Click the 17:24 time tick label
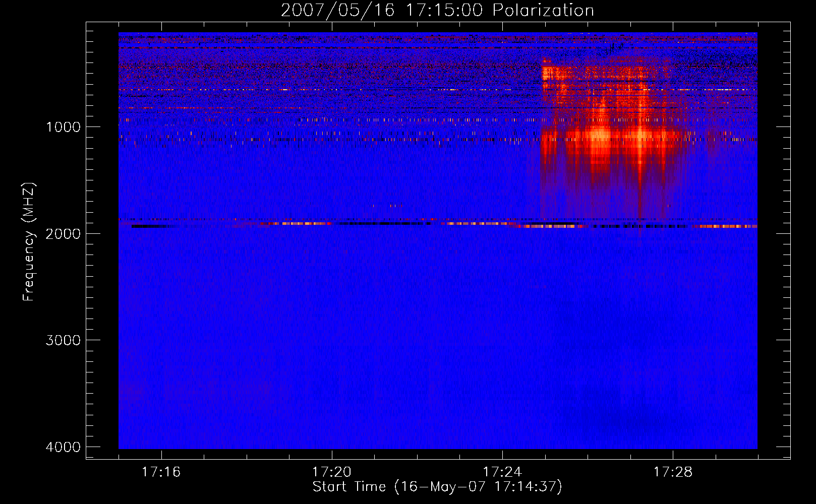 pos(502,472)
